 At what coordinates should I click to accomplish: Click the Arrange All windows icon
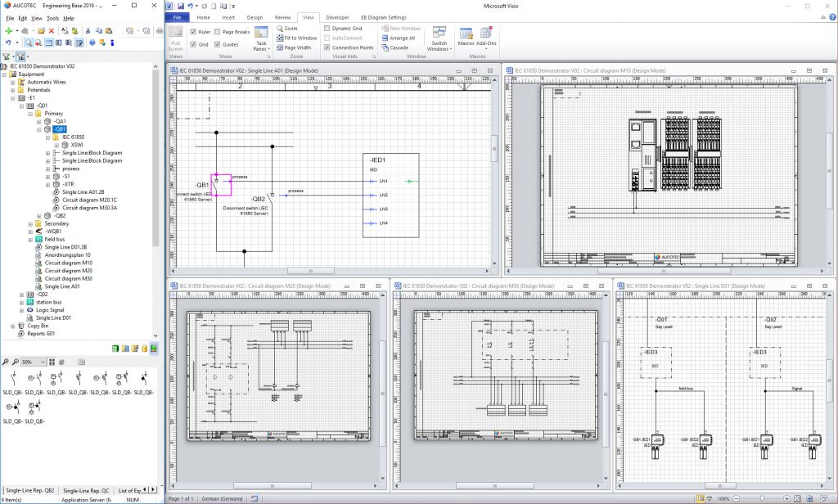[398, 37]
